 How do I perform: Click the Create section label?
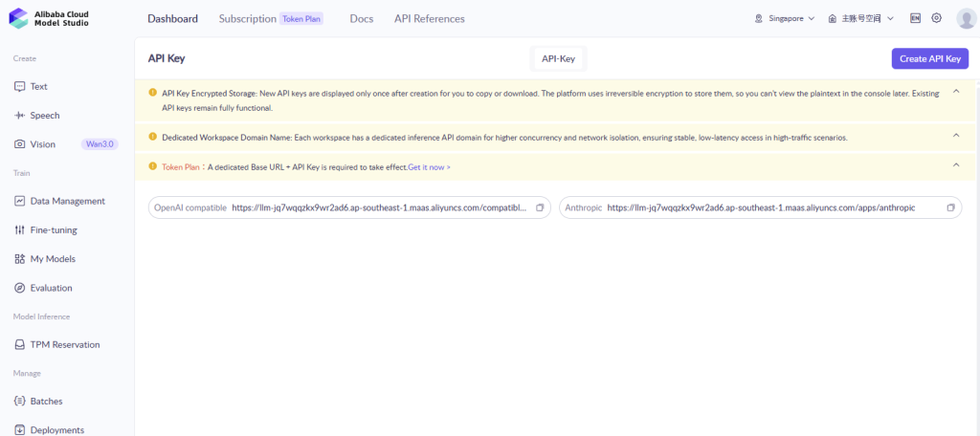[25, 58]
